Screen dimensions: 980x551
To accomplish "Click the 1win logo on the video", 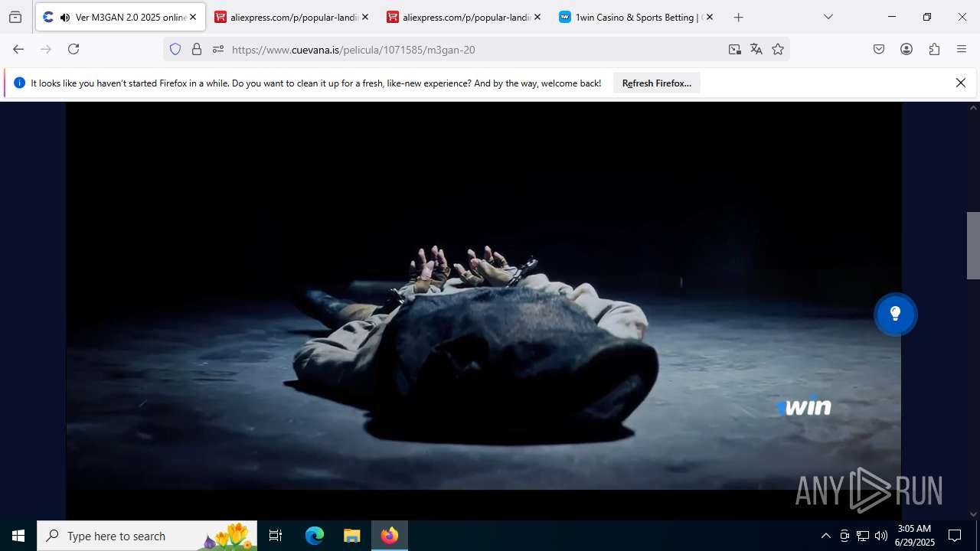I will 804,407.
